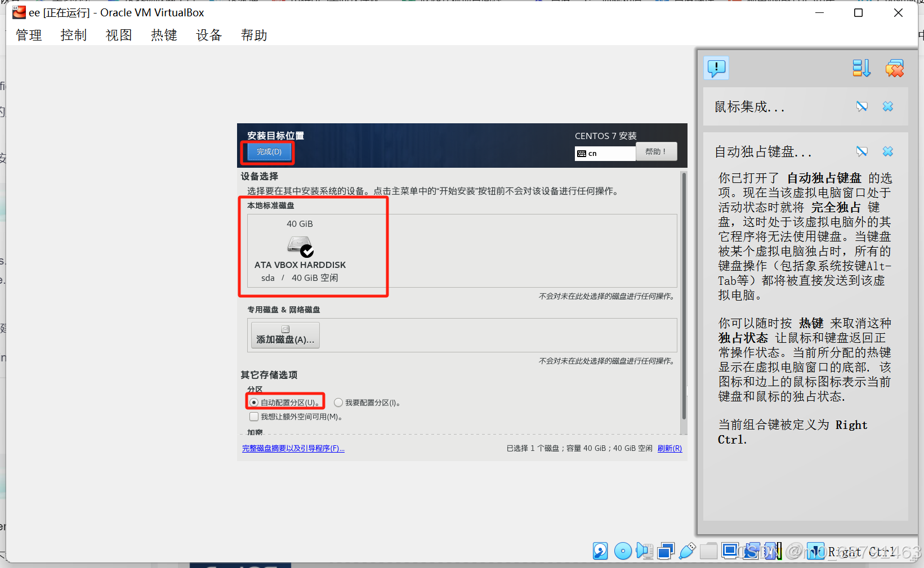The width and height of the screenshot is (924, 568).
Task: Open the 控制 menu
Action: tap(74, 35)
